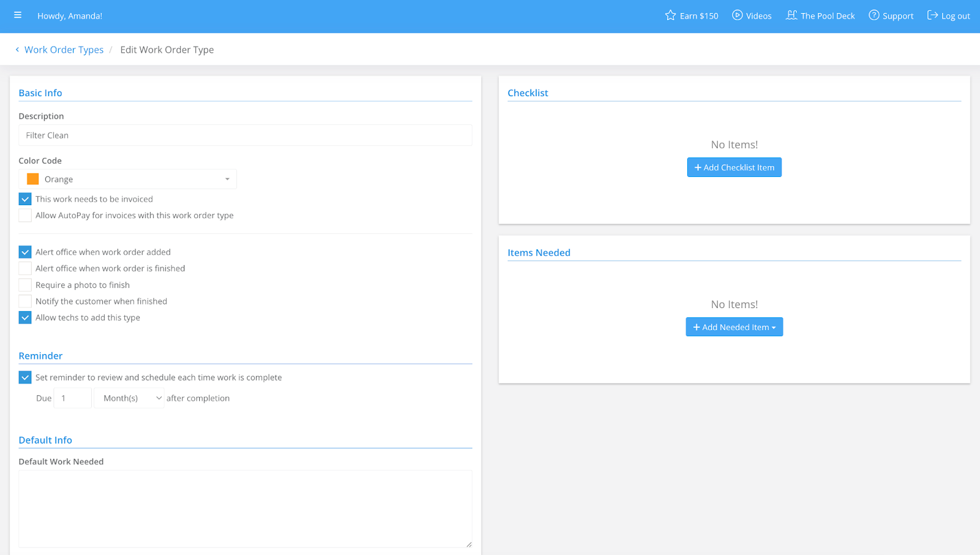980x555 pixels.
Task: Open the hamburger menu icon
Action: 18,15
